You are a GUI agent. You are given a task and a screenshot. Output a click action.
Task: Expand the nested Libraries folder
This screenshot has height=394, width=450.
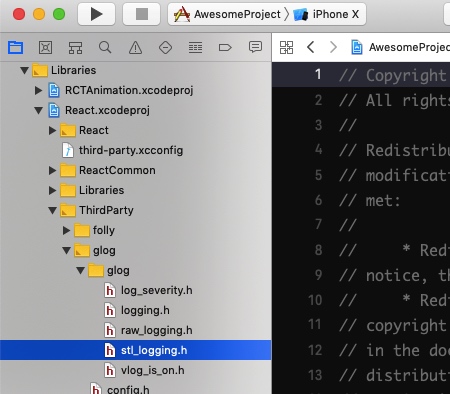tap(52, 190)
